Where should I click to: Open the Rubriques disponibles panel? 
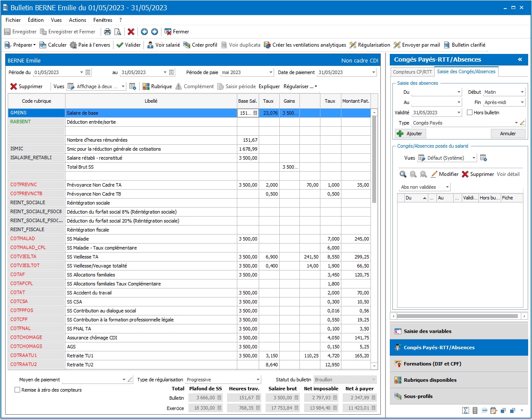pyautogui.click(x=459, y=380)
